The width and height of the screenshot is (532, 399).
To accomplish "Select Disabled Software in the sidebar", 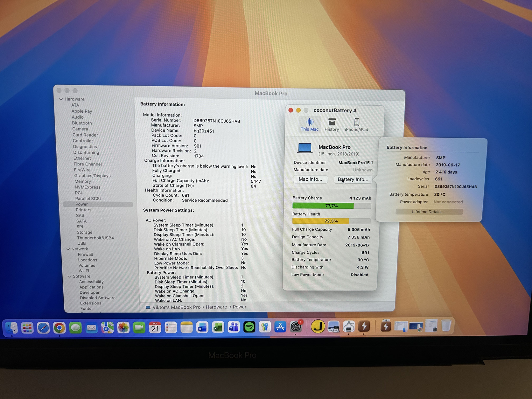I will point(98,298).
